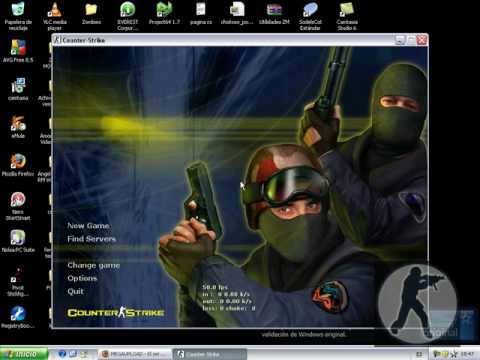Select New Game in Counter-Strike menu
Viewport: 480px width, 360px height.
click(88, 226)
